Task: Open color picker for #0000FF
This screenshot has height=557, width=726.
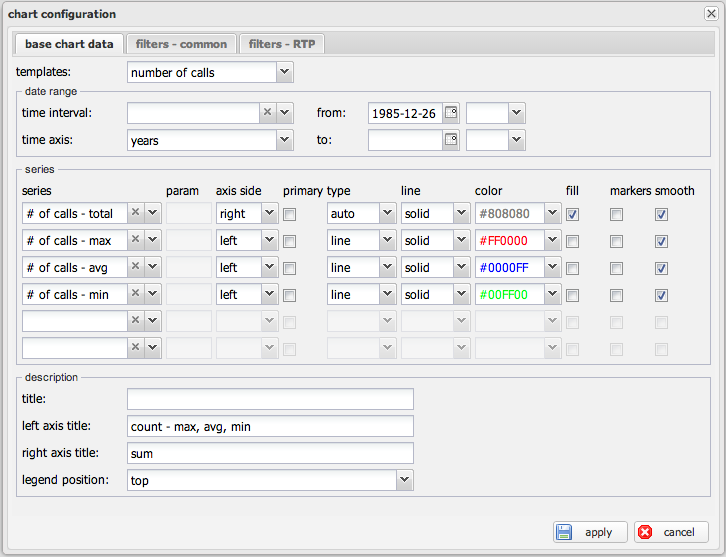Action: coord(553,267)
